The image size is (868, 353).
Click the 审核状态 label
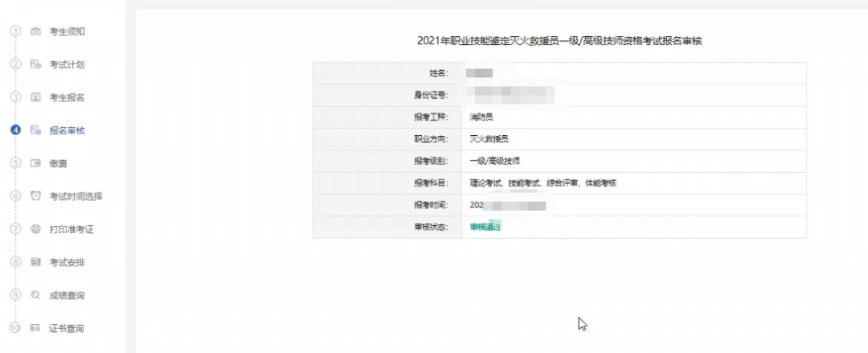coord(432,228)
